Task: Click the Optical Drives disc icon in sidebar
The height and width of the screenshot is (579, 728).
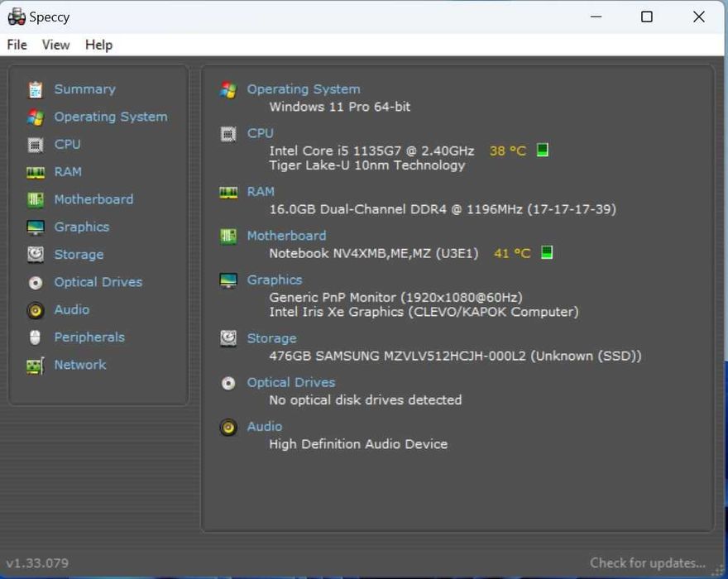Action: click(36, 283)
